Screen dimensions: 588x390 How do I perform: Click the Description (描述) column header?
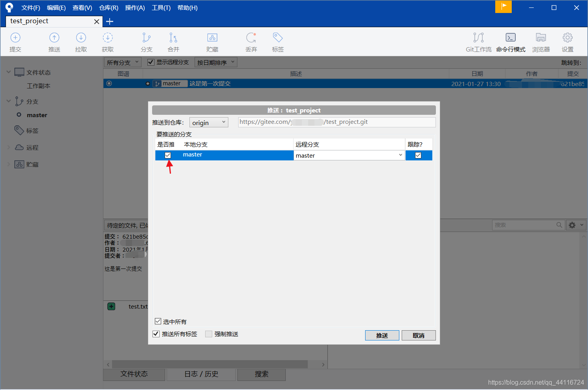[296, 74]
